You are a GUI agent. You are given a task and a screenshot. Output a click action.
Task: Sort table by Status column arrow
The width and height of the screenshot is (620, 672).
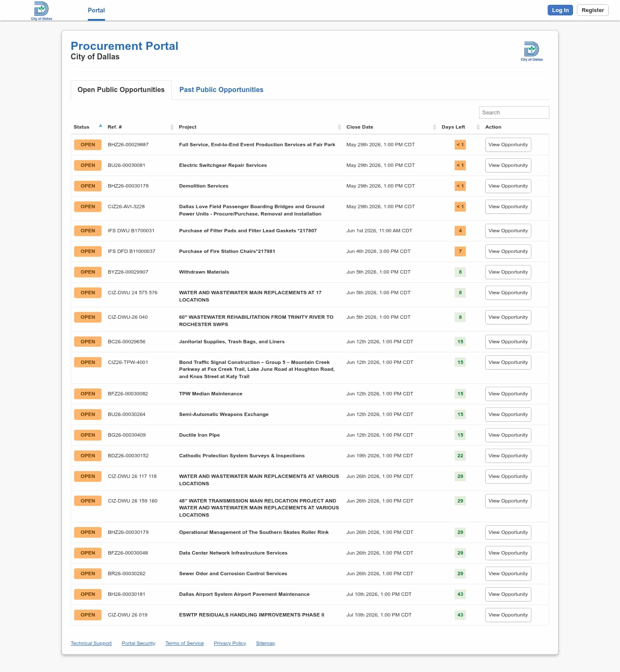100,126
